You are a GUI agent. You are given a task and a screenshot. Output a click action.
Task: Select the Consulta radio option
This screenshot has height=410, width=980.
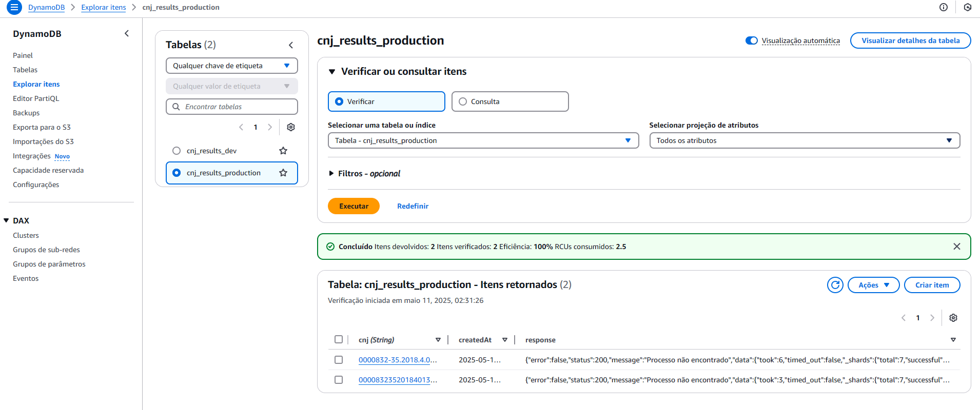point(463,101)
